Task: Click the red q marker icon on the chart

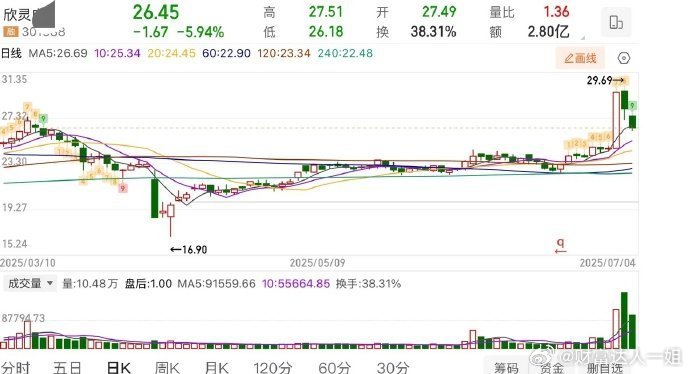Action: 560,246
